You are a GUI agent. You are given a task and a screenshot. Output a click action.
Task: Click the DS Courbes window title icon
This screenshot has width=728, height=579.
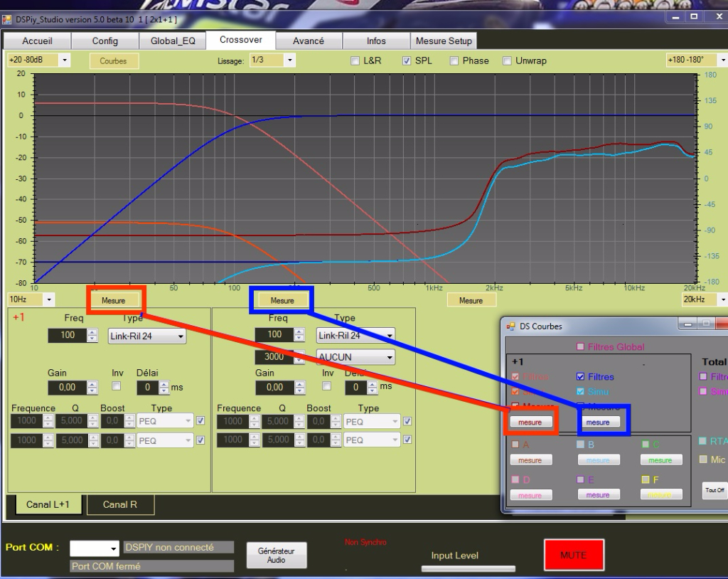tap(510, 326)
